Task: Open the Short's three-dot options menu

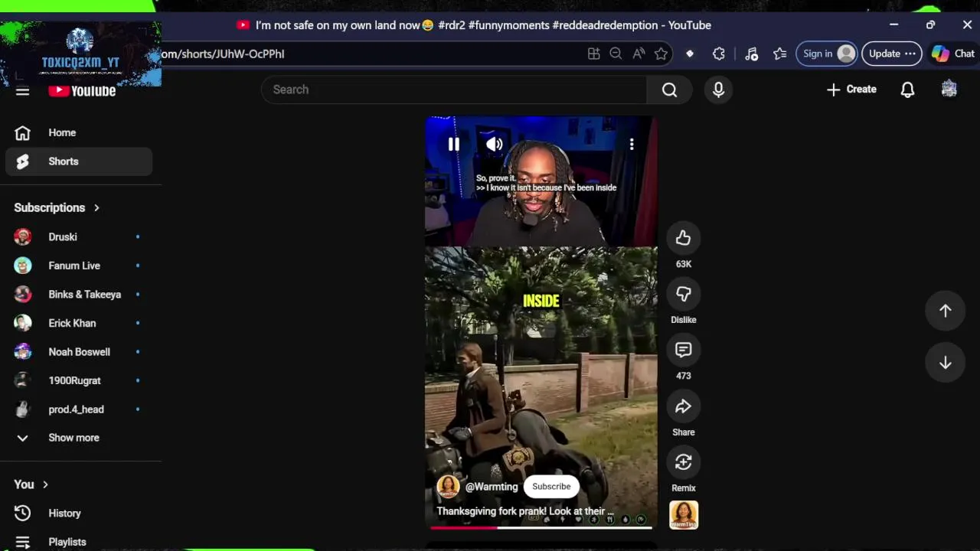Action: 632,144
